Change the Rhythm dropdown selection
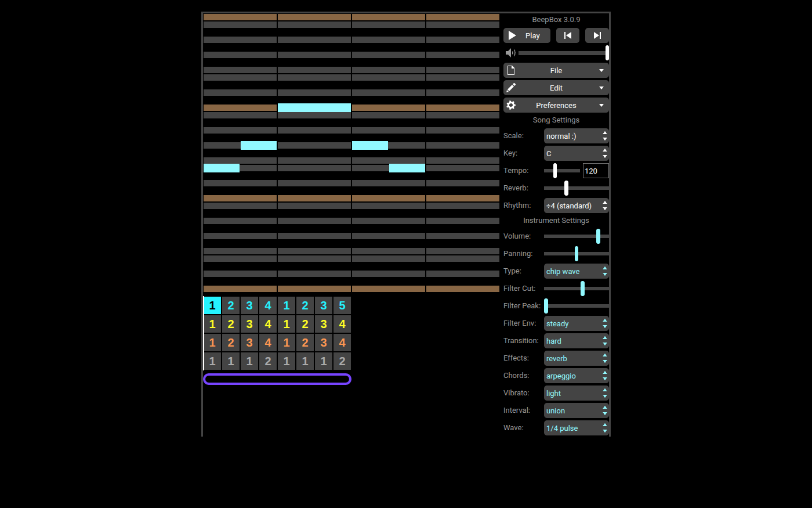Screen dimensions: 812x508 (x=577, y=206)
